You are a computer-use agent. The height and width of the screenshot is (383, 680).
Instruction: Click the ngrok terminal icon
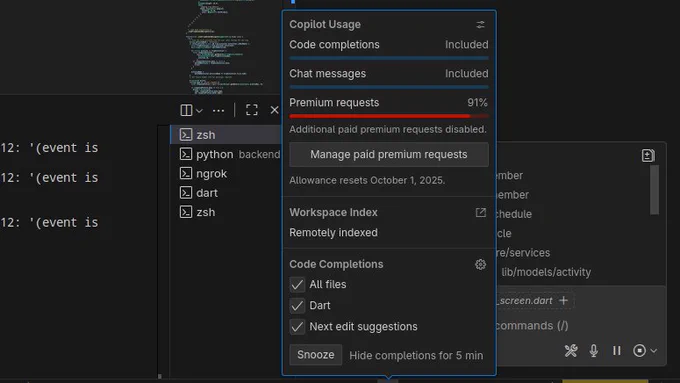(x=186, y=173)
